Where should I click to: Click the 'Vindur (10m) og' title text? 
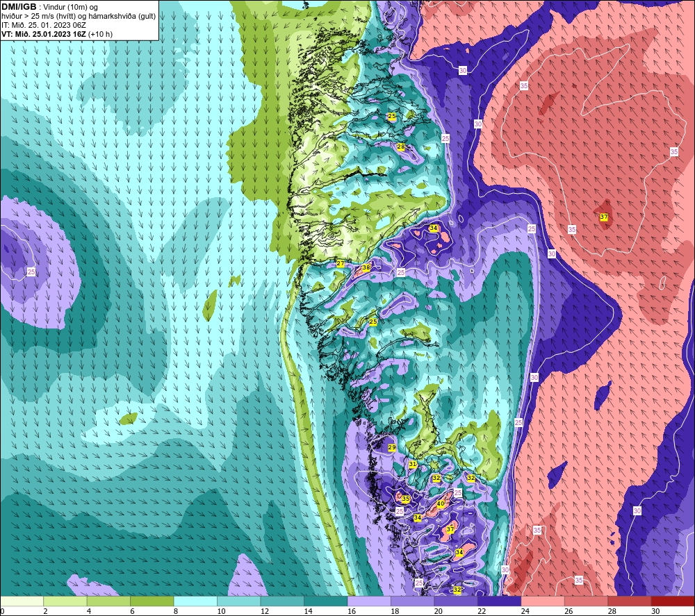[x=71, y=8]
